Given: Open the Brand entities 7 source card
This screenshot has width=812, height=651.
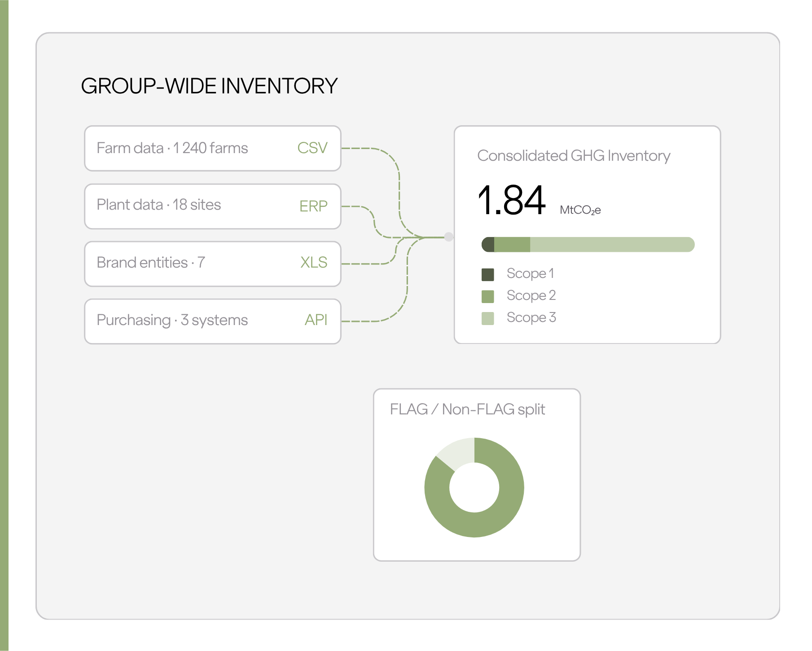Looking at the screenshot, I should coord(213,264).
